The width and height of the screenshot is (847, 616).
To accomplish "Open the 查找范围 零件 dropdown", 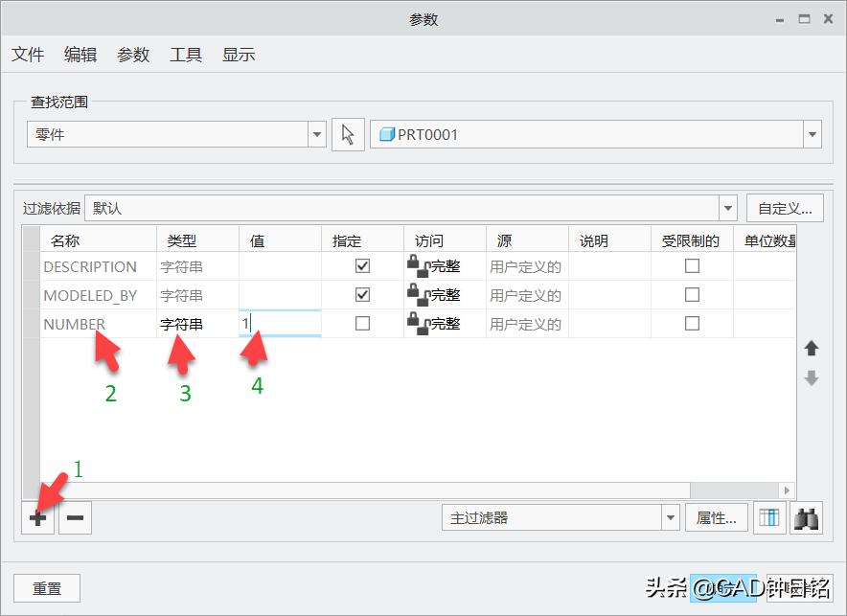I will pos(316,134).
